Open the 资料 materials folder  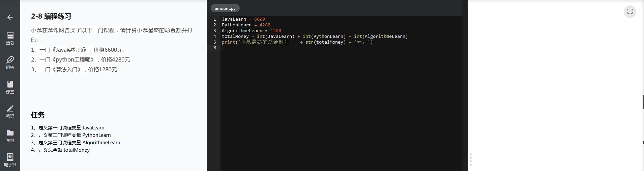pyautogui.click(x=10, y=136)
